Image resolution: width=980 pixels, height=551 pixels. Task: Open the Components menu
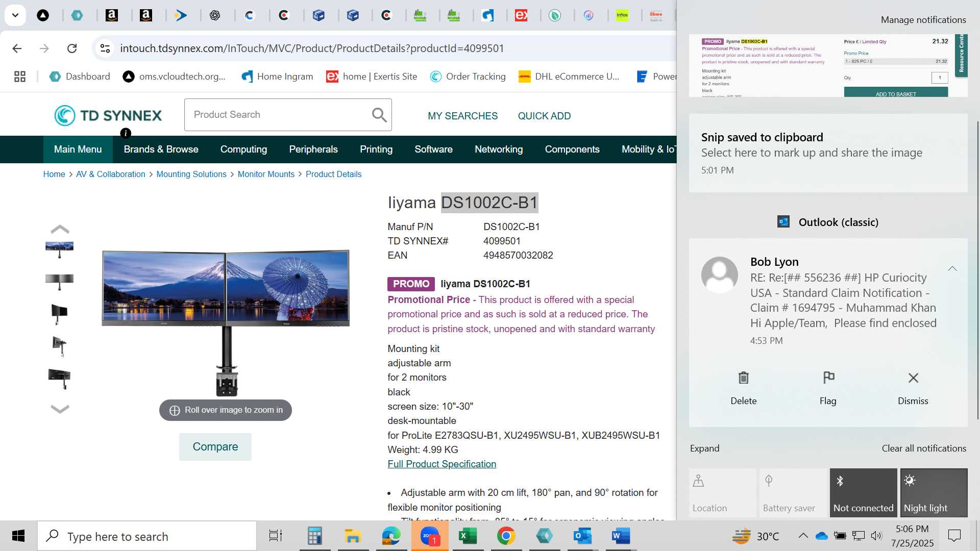(x=572, y=149)
